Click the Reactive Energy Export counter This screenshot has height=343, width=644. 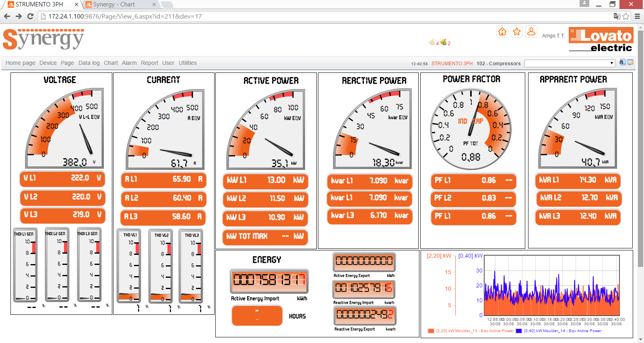(x=365, y=315)
